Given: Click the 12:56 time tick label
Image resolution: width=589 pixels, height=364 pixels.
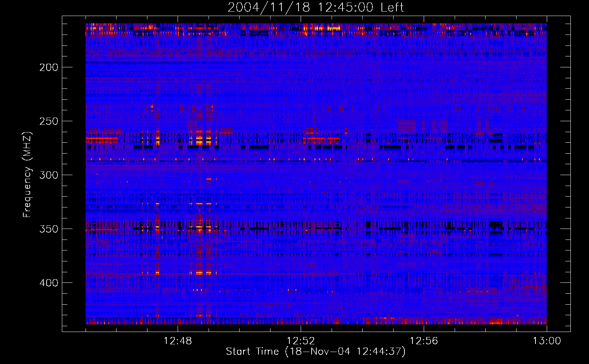Looking at the screenshot, I should tap(424, 341).
